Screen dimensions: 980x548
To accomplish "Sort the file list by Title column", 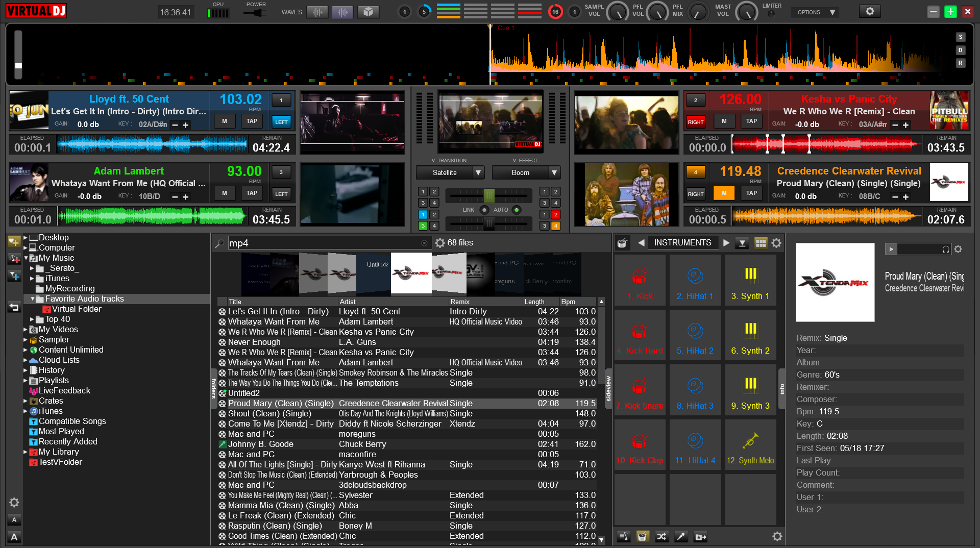I will 283,302.
